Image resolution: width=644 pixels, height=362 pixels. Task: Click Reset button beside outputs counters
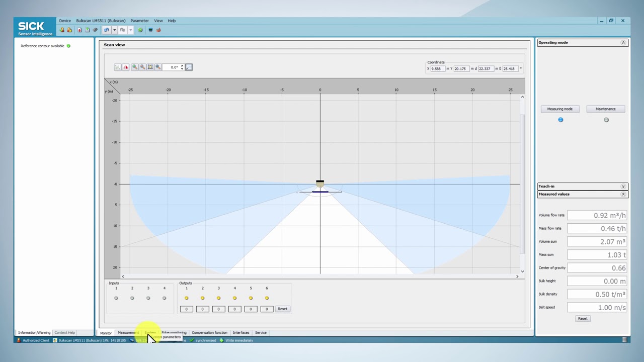282,309
